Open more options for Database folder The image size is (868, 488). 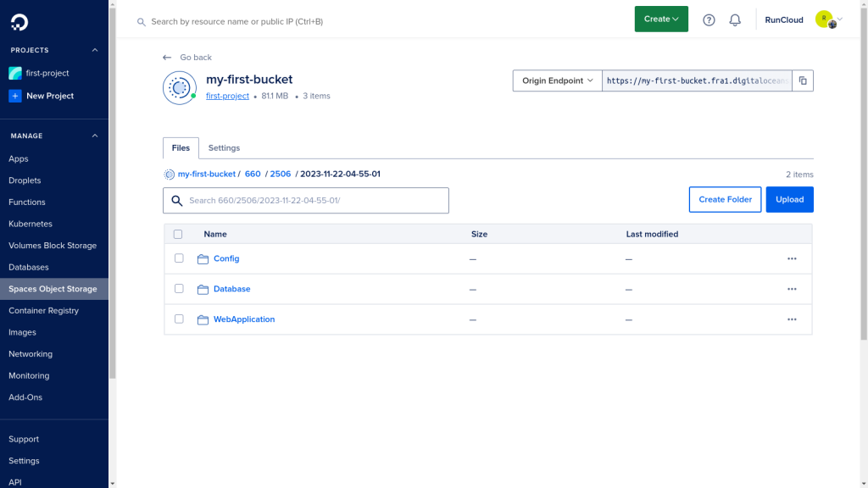click(792, 289)
